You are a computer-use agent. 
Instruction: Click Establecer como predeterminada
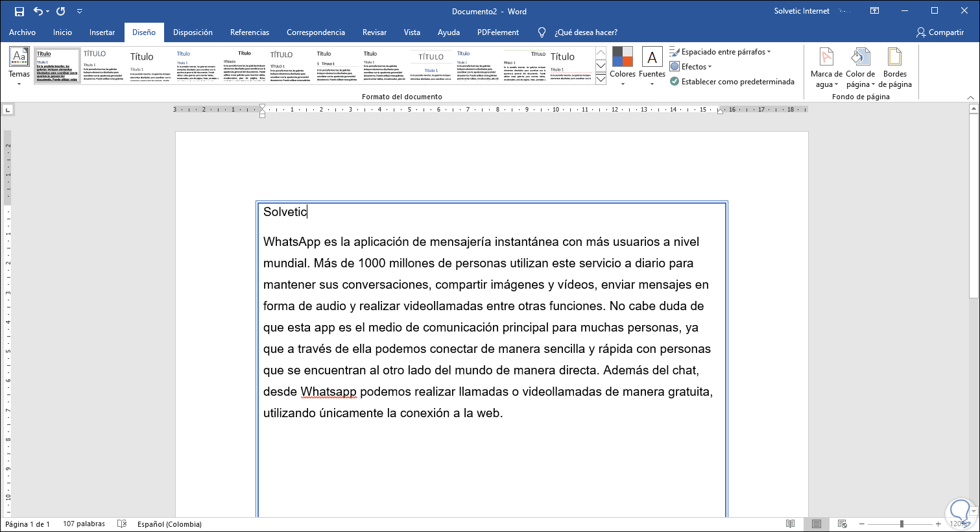point(732,82)
